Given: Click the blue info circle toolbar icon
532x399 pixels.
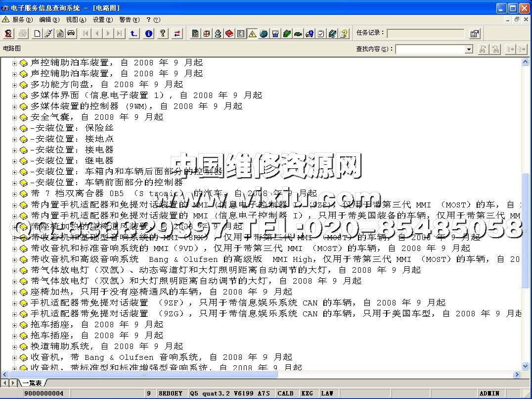Looking at the screenshot, I should (148, 34).
